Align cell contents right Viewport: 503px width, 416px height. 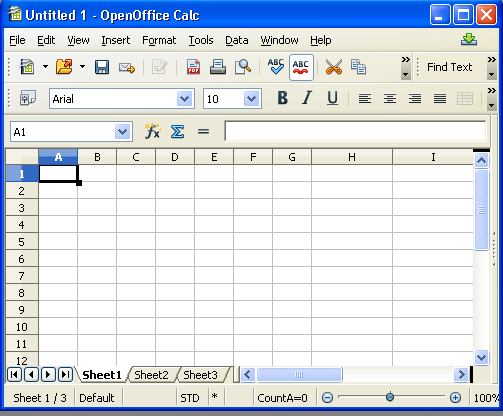coord(415,99)
